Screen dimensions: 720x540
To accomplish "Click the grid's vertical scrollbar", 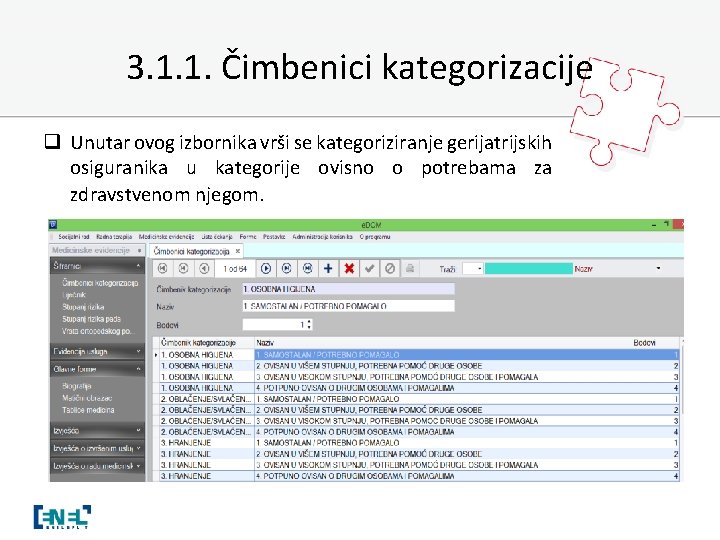I will pos(681,381).
